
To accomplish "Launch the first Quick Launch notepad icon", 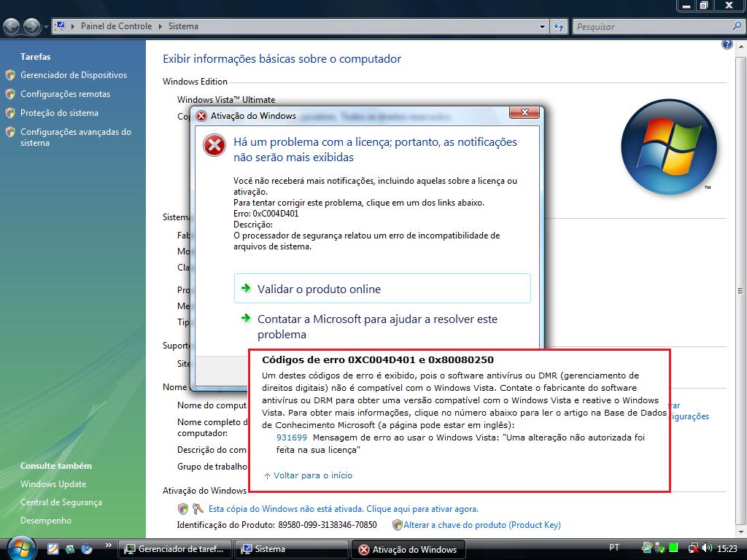I will click(x=53, y=548).
